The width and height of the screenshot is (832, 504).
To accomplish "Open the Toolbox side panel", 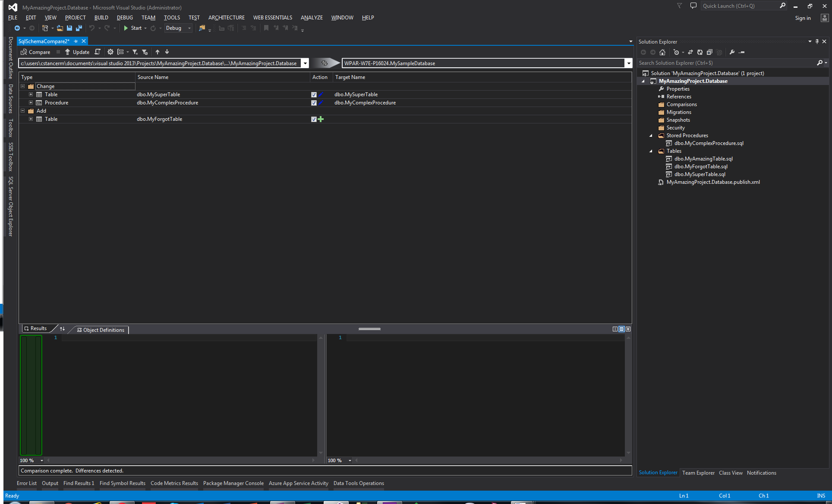I will coord(11,128).
